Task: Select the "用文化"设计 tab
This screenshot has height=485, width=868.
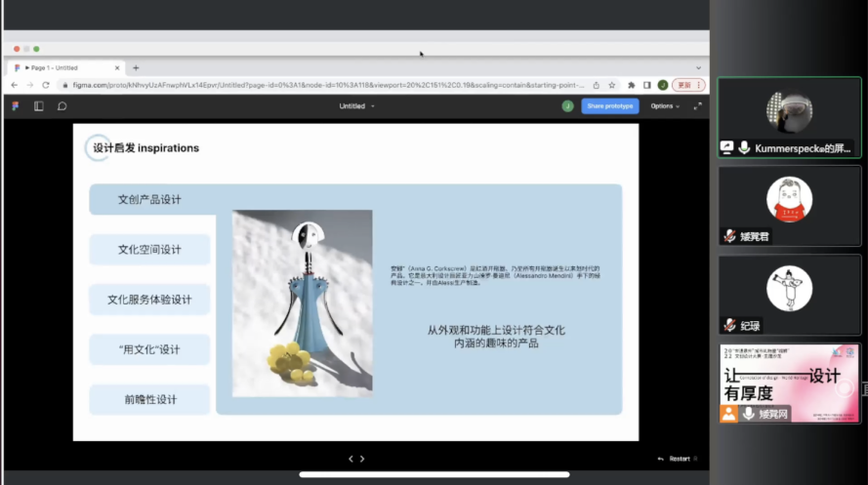Action: coord(149,349)
